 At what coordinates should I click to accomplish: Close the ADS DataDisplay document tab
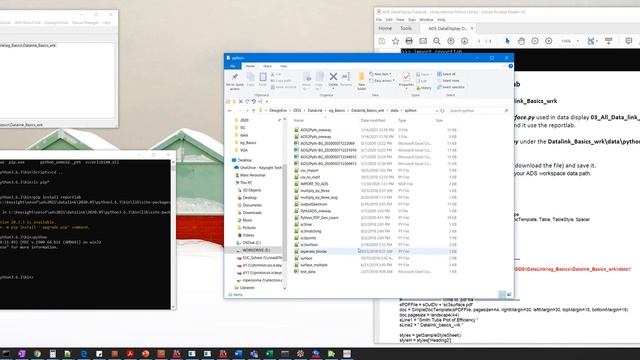[x=472, y=29]
